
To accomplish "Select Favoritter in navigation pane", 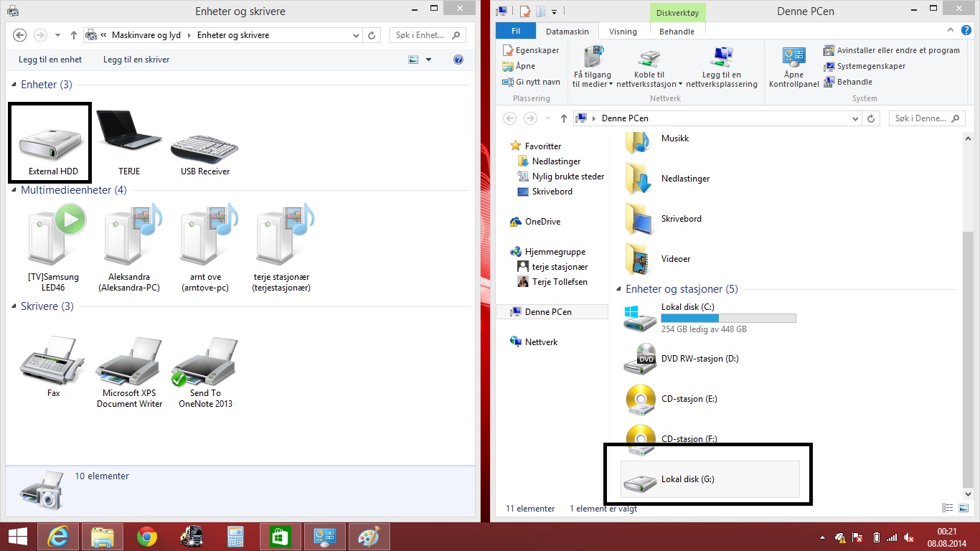I will tap(542, 146).
